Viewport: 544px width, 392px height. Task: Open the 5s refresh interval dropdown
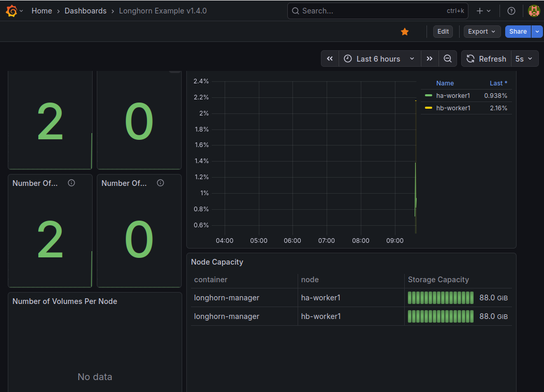click(524, 59)
